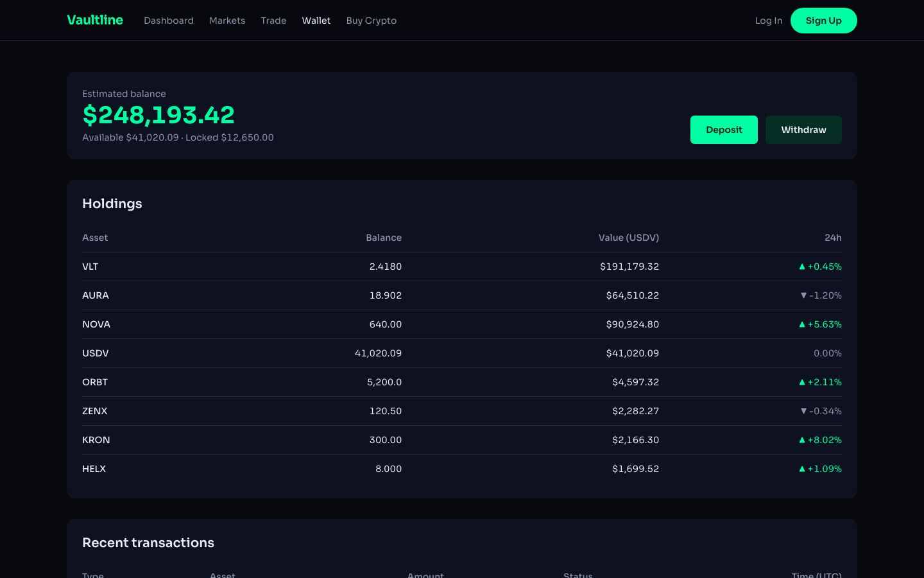Click the Log In link
Screen dimensions: 924x578
click(x=769, y=21)
